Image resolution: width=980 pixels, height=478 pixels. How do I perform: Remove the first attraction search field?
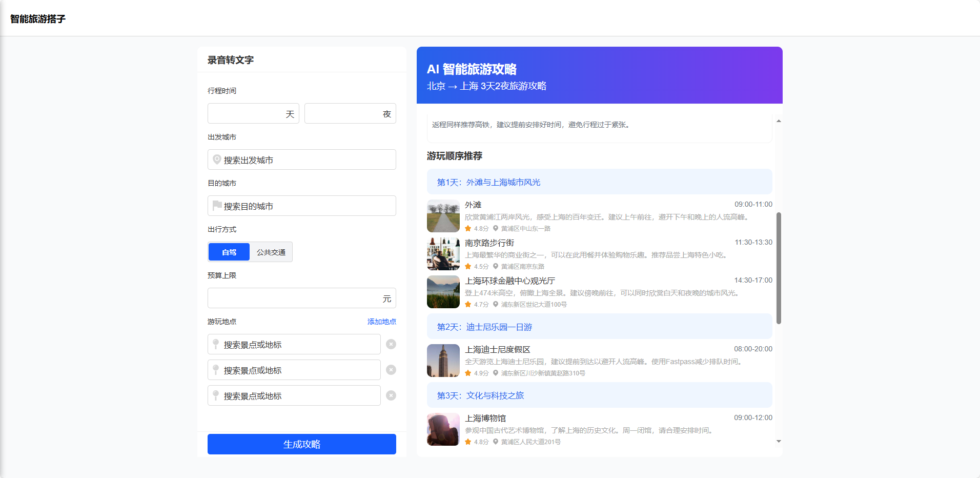click(391, 344)
